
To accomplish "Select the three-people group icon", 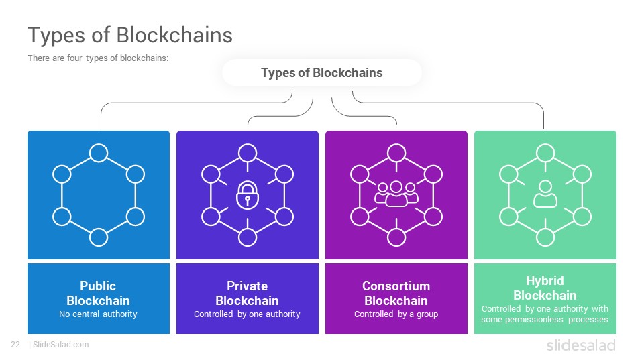I will click(396, 194).
